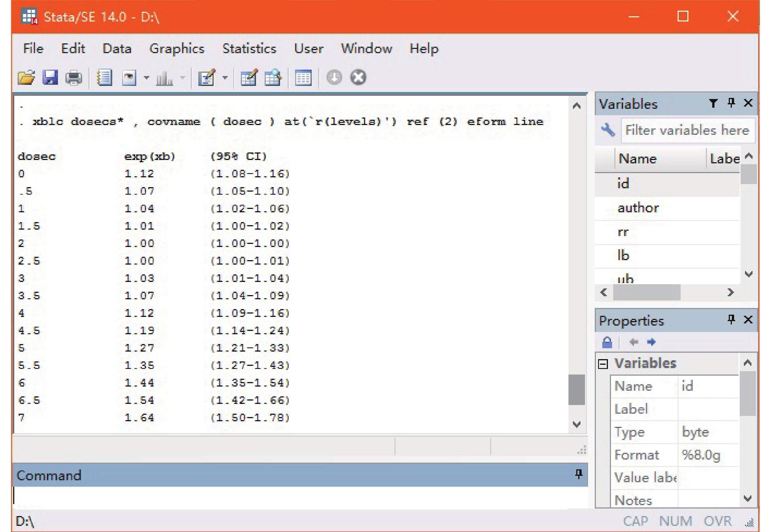Image resolution: width=771 pixels, height=532 pixels.
Task: Open the Variables Manager icon
Action: pyautogui.click(x=303, y=78)
